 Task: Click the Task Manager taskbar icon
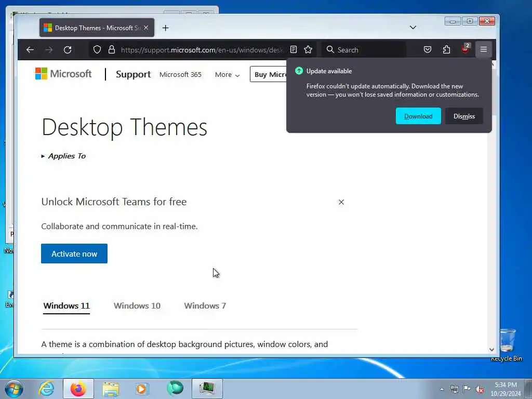tap(207, 389)
